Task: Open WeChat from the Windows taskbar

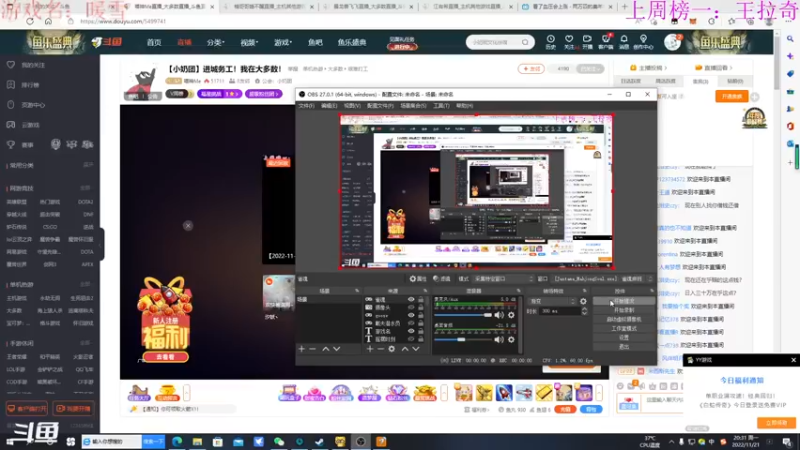Action: [x=279, y=441]
